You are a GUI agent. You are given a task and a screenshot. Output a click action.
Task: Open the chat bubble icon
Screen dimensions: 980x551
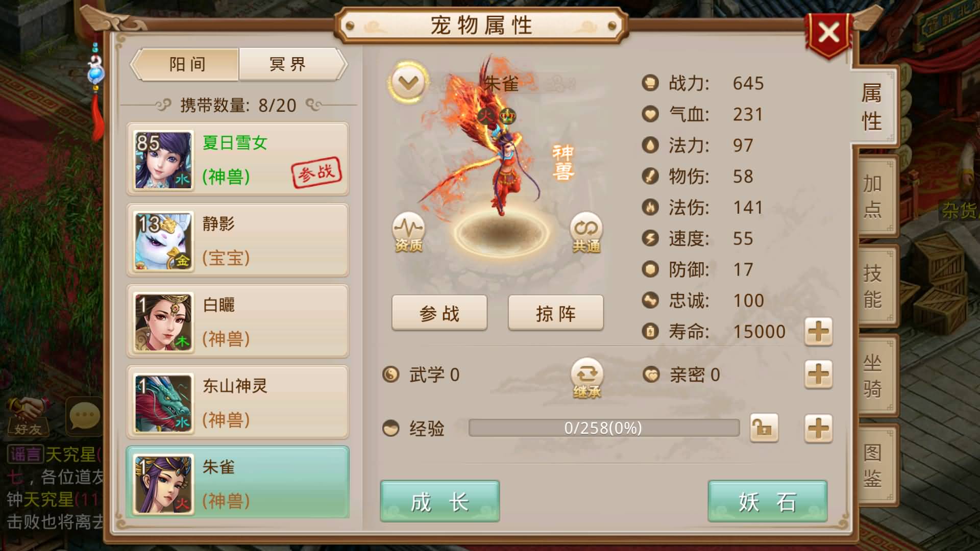[85, 416]
